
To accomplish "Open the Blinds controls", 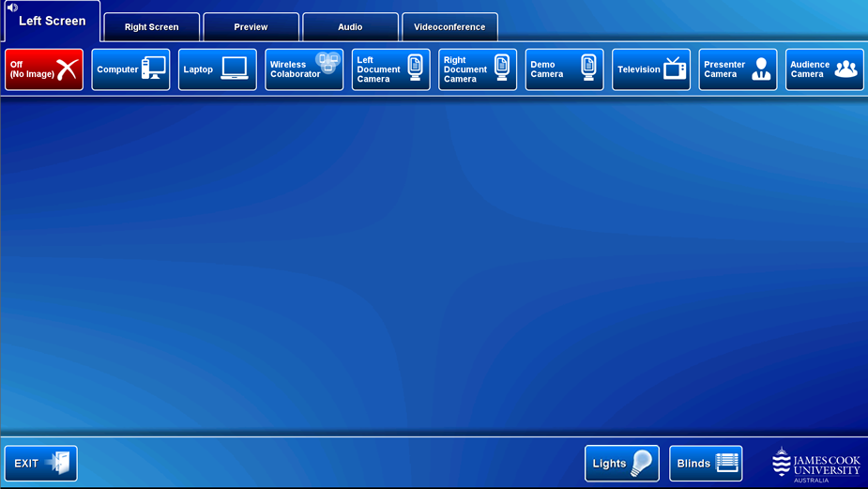I will [706, 463].
